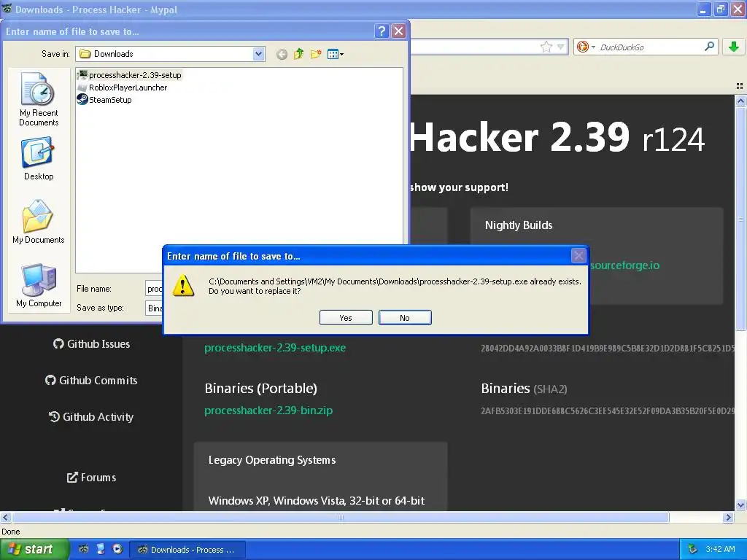Open the media player quick launch icon
Image resolution: width=747 pixels, height=560 pixels.
point(117,549)
